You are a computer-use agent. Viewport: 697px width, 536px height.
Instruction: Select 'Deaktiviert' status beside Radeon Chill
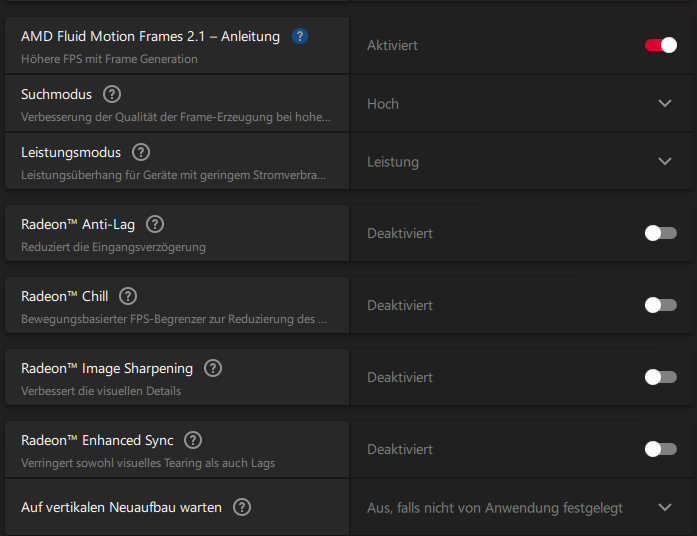coord(400,305)
